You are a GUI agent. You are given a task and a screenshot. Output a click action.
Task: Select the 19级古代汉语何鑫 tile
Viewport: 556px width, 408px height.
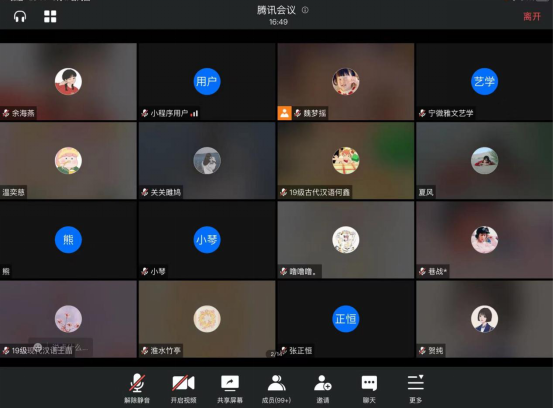(346, 161)
